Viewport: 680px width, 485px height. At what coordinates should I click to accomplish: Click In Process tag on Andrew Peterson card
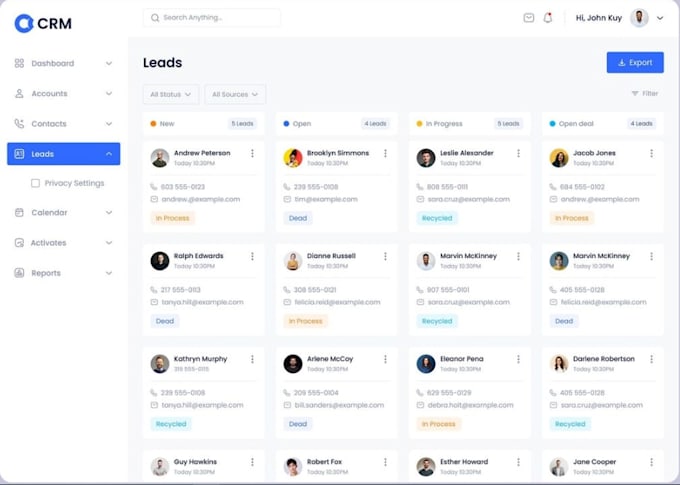pos(173,218)
